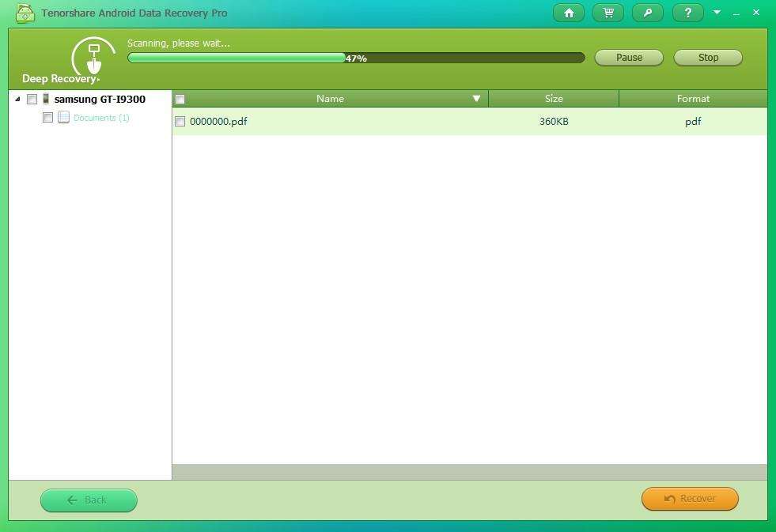Click the phone icon beside samsung GT-I9300
The height and width of the screenshot is (532, 776).
(x=46, y=98)
